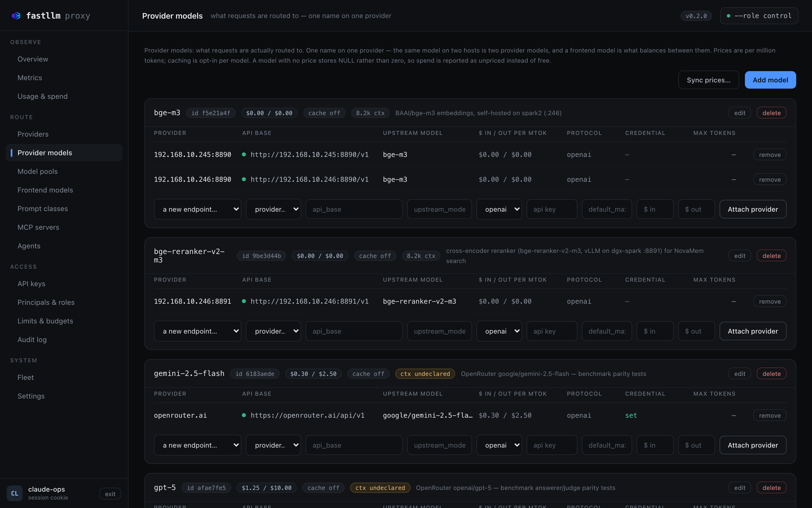The height and width of the screenshot is (508, 812).
Task: Open the Overview page
Action: (x=64, y=59)
